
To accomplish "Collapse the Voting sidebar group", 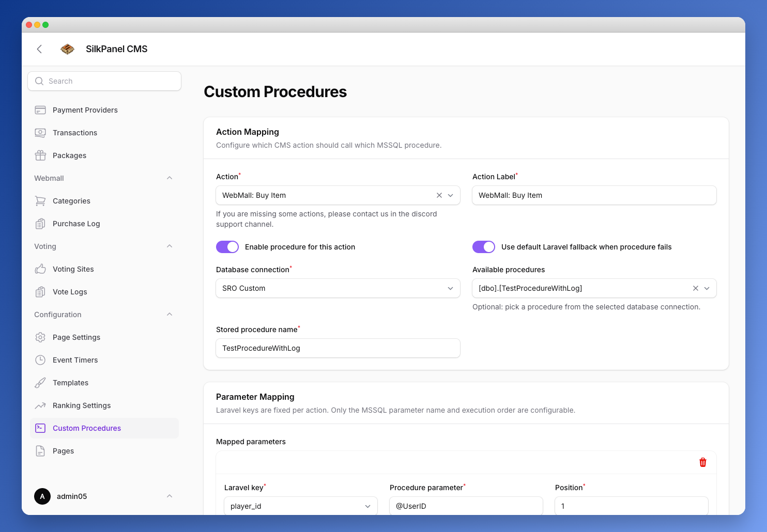I will (x=170, y=246).
